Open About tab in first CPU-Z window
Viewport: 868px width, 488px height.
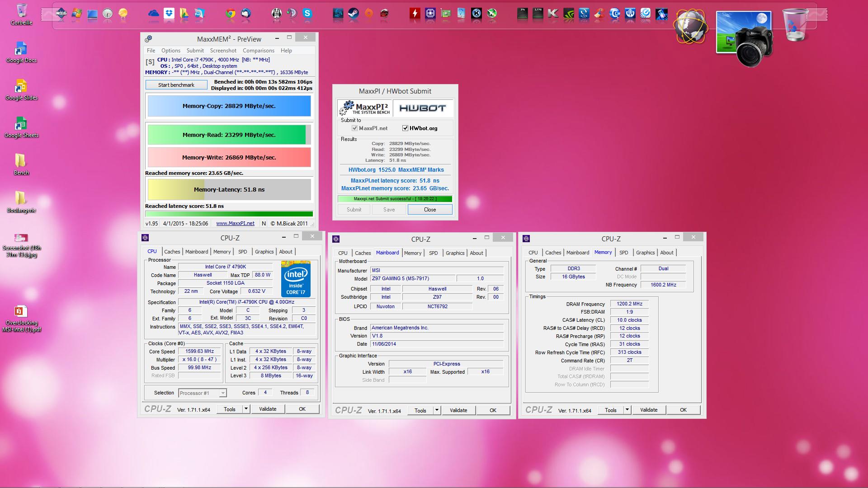click(x=286, y=252)
